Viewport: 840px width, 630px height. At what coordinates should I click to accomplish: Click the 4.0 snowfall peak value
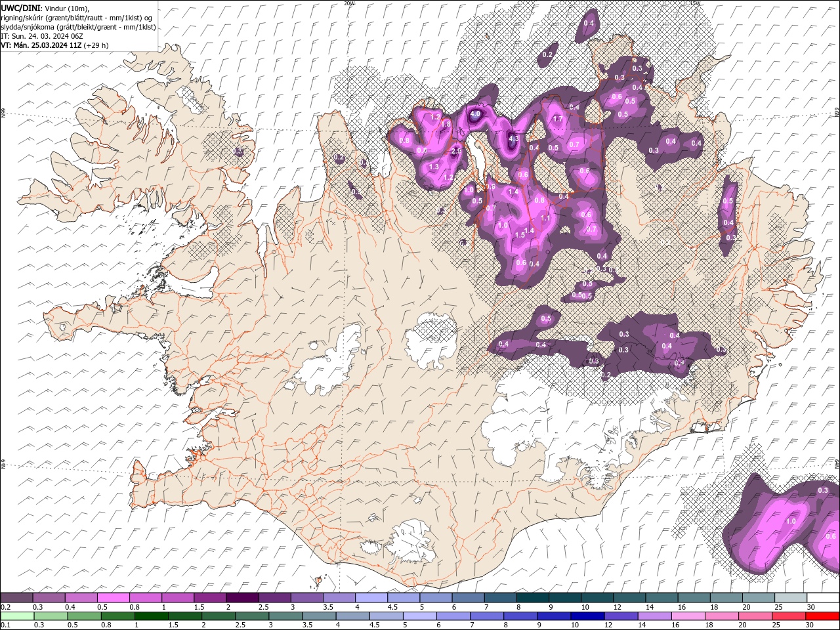(x=475, y=114)
